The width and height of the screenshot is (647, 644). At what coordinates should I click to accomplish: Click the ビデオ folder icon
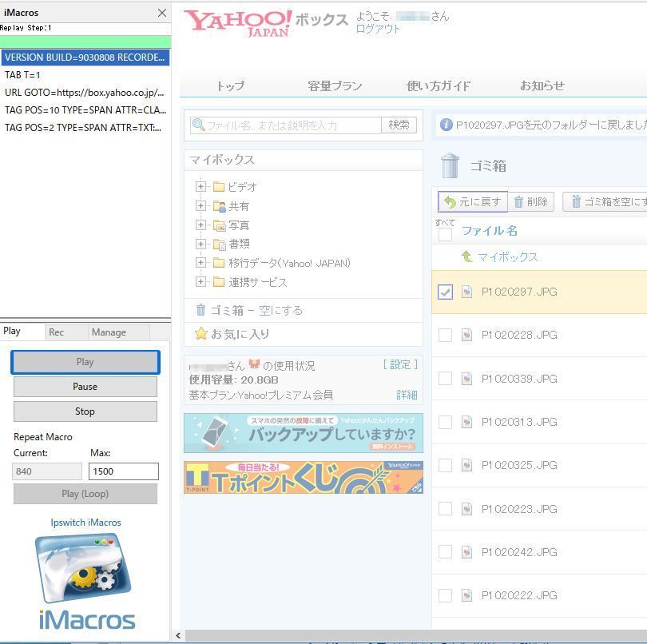pyautogui.click(x=219, y=187)
